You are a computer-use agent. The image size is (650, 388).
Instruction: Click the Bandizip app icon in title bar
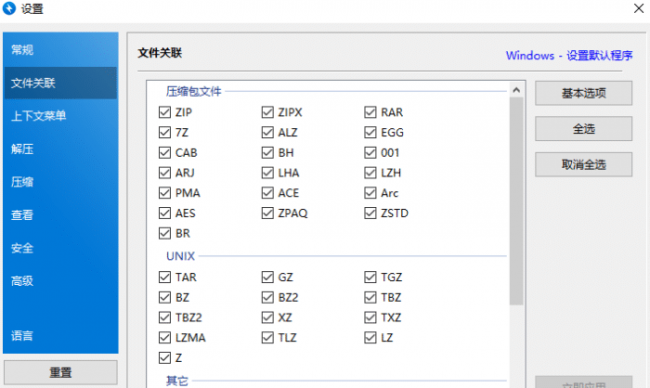click(9, 8)
